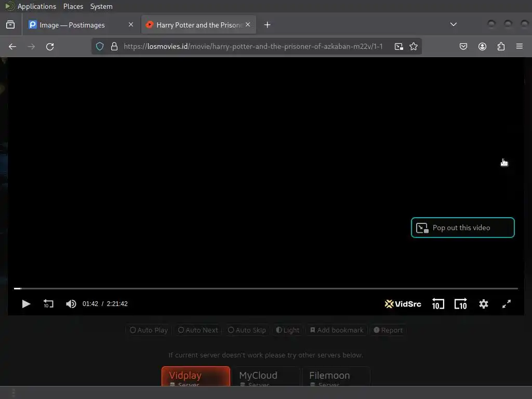Toggle Auto Next option
This screenshot has width=532, height=399.
(198, 330)
